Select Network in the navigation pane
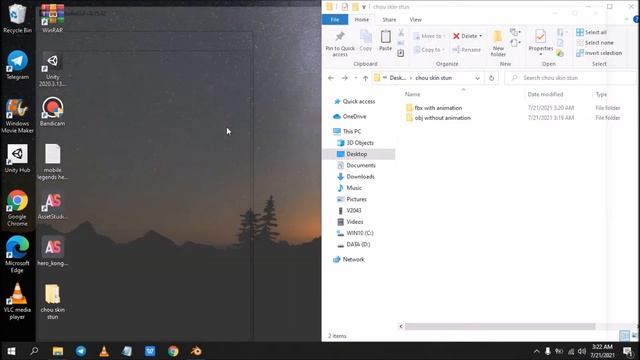This screenshot has height=360, width=640. point(349,260)
